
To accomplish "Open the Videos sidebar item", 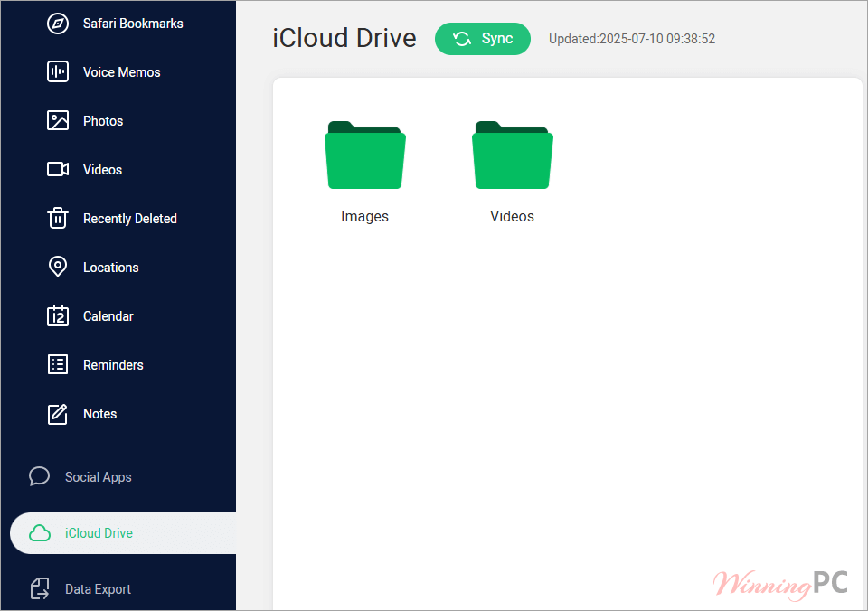I will click(102, 169).
